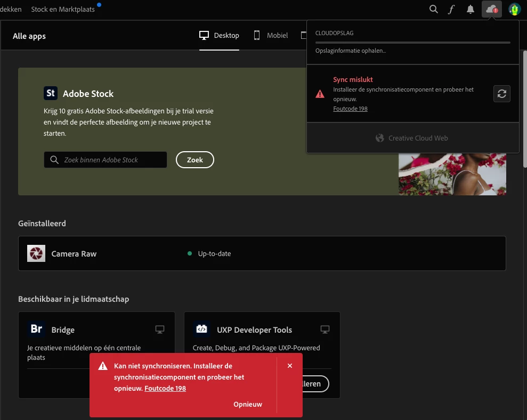Click the Up-to-date status text

(214, 253)
